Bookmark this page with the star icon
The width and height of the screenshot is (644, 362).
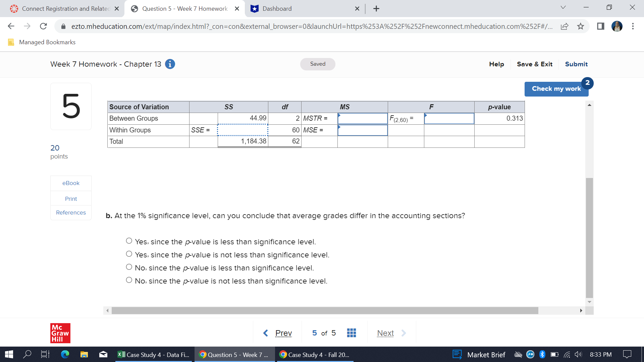point(580,26)
